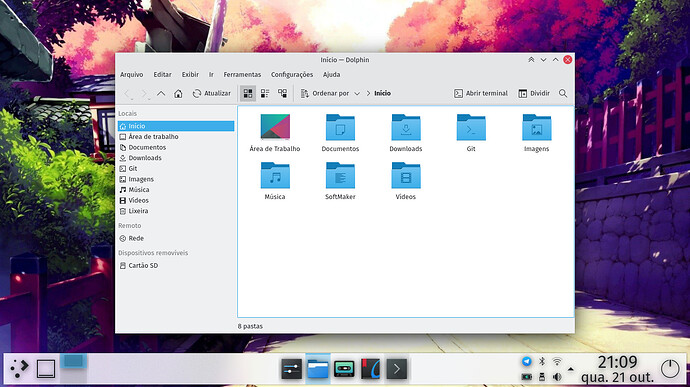Select Downloads in the sidebar

pyautogui.click(x=176, y=158)
